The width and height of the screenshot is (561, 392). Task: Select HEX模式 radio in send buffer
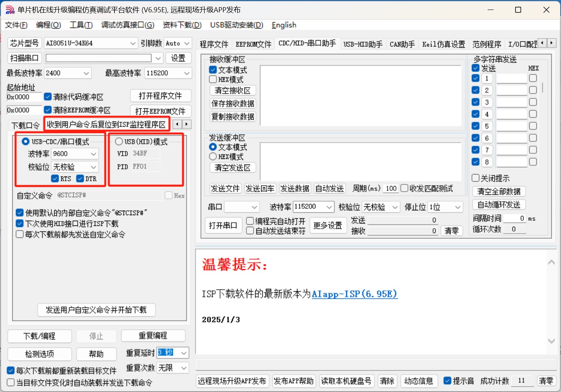[213, 157]
